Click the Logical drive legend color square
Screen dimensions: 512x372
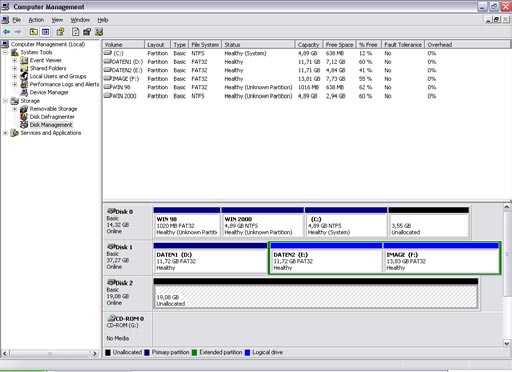tap(247, 352)
